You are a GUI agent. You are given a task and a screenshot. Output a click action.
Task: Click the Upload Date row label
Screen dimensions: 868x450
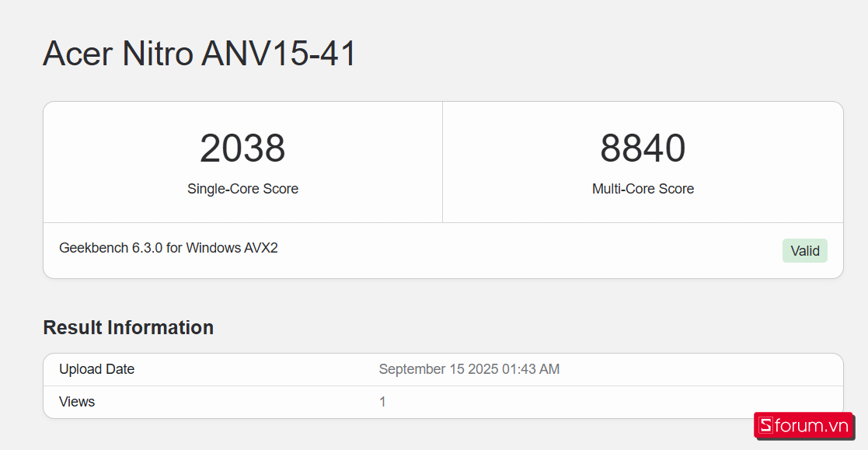click(x=96, y=369)
